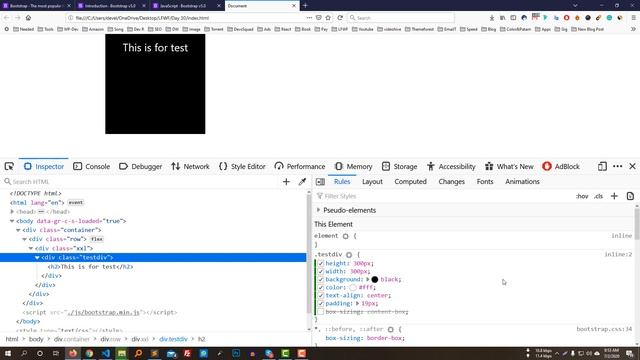Expand the padding shorthand arrow
This screenshot has width=640, height=360.
357,304
